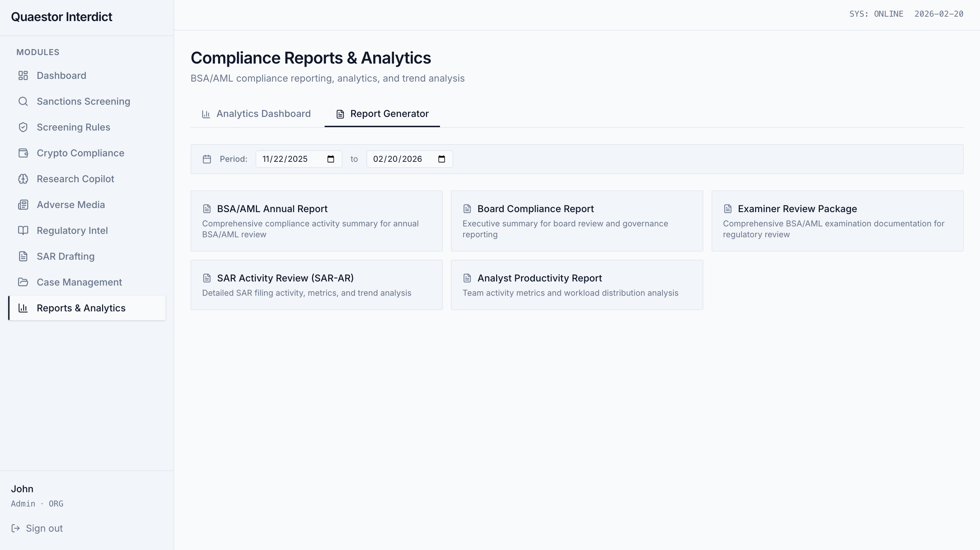Click the Regulatory Intel book icon

click(x=23, y=231)
